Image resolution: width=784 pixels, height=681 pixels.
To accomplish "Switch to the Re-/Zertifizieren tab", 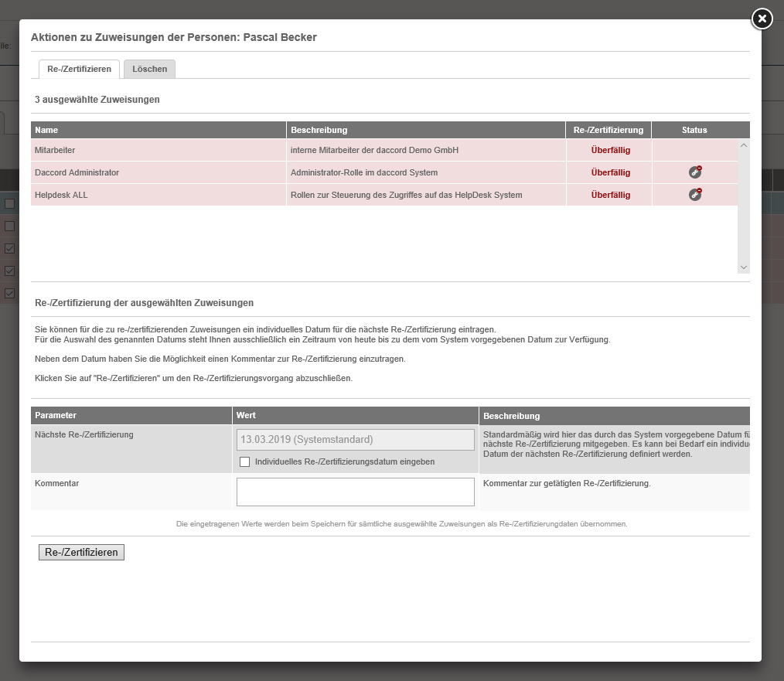I will (x=79, y=69).
